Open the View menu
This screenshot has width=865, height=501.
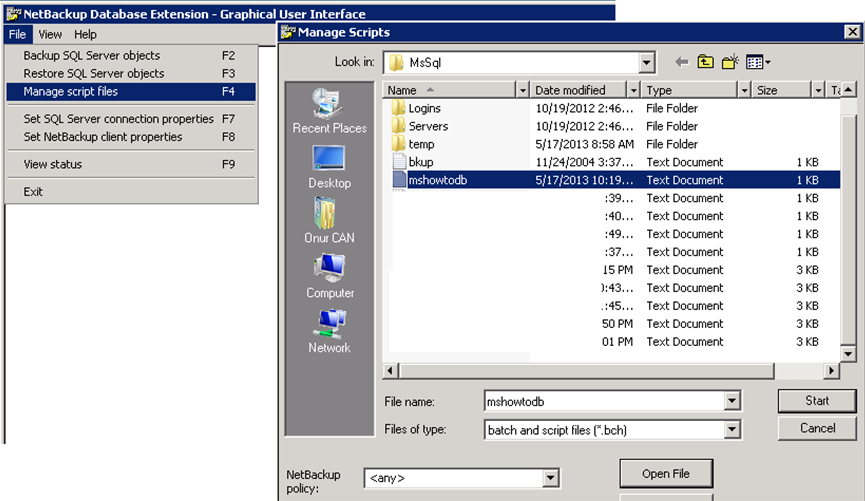pyautogui.click(x=50, y=34)
